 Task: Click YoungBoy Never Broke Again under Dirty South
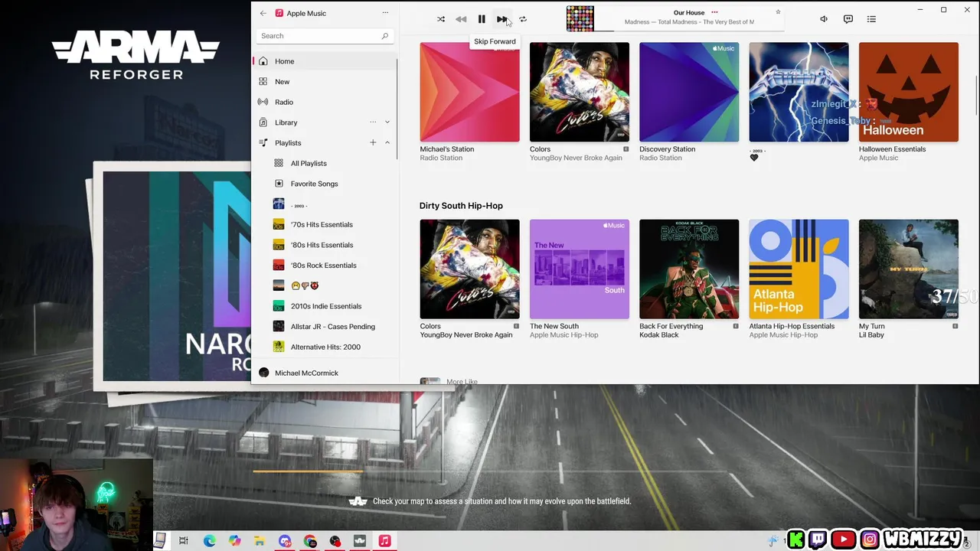[465, 335]
